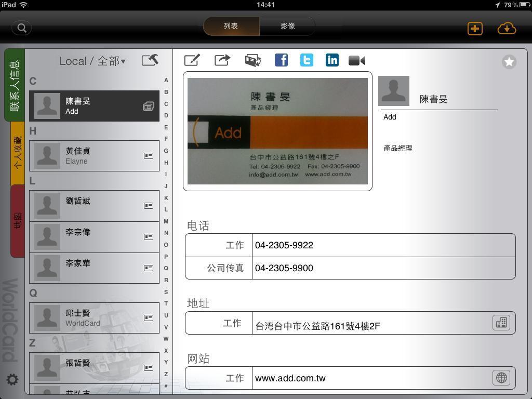532x399 pixels.
Task: Select contact 邱士賢 WorldCard in list
Action: (94, 318)
